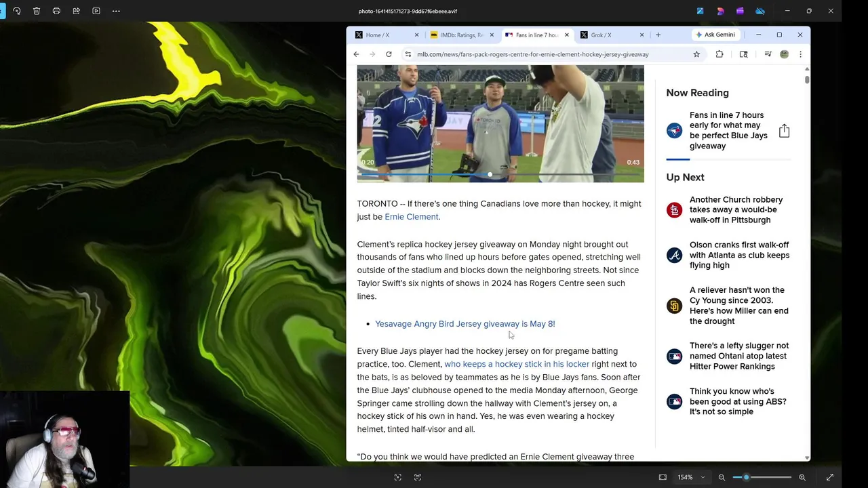868x488 pixels.
Task: Click the 'Fans in line 7 hours early' headline
Action: (728, 130)
